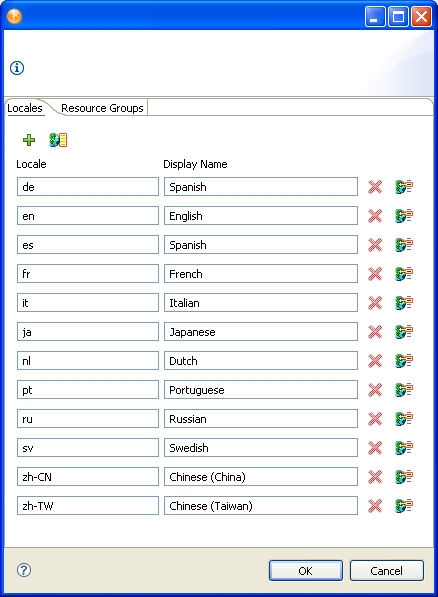Click the Dutch display name field
Image resolution: width=438 pixels, height=597 pixels.
tap(261, 361)
